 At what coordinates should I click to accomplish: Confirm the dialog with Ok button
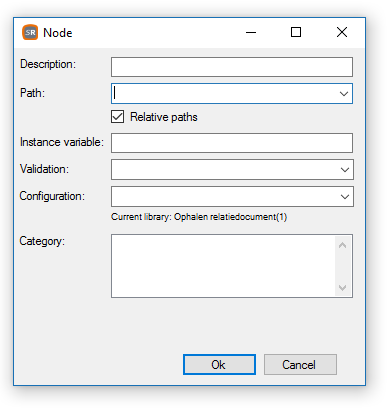(x=219, y=365)
